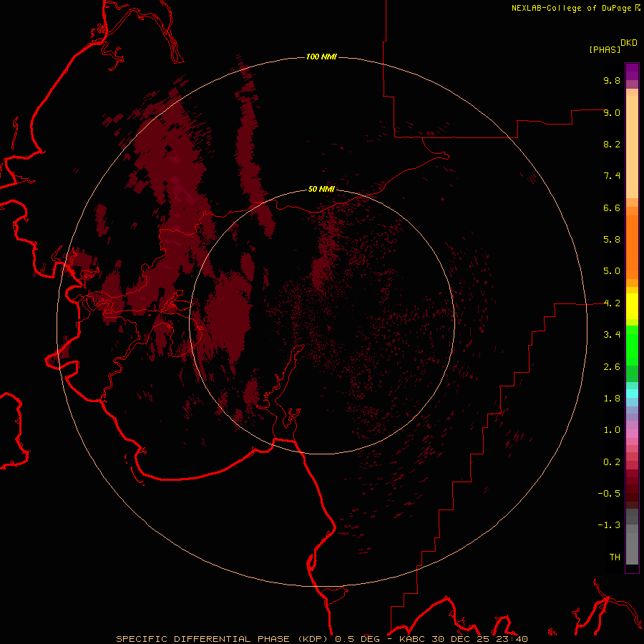Click the 50 NMI range ring label
644x644 pixels.
click(321, 189)
